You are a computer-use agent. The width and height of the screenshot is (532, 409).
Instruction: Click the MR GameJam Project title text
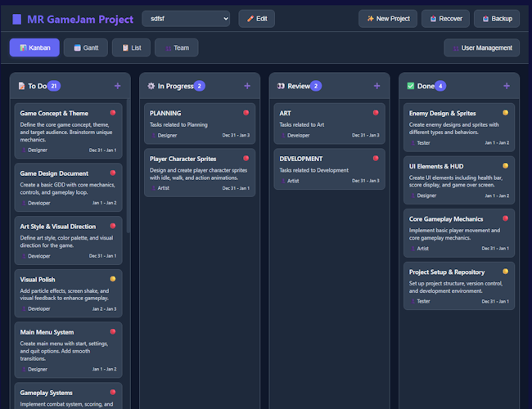pyautogui.click(x=80, y=20)
